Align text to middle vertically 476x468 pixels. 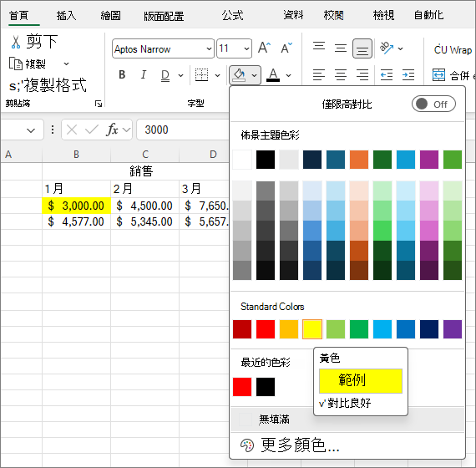pos(341,48)
